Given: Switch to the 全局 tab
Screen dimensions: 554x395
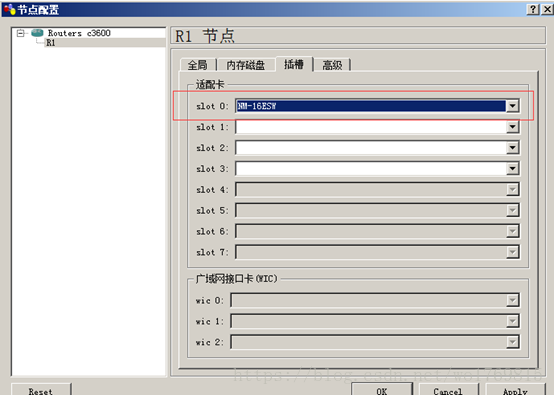Looking at the screenshot, I should click(197, 65).
